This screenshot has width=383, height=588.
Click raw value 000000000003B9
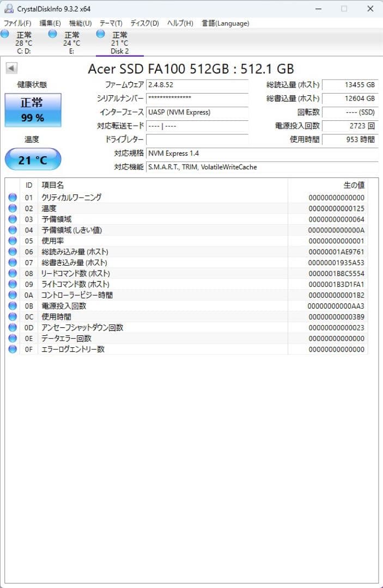(x=337, y=317)
